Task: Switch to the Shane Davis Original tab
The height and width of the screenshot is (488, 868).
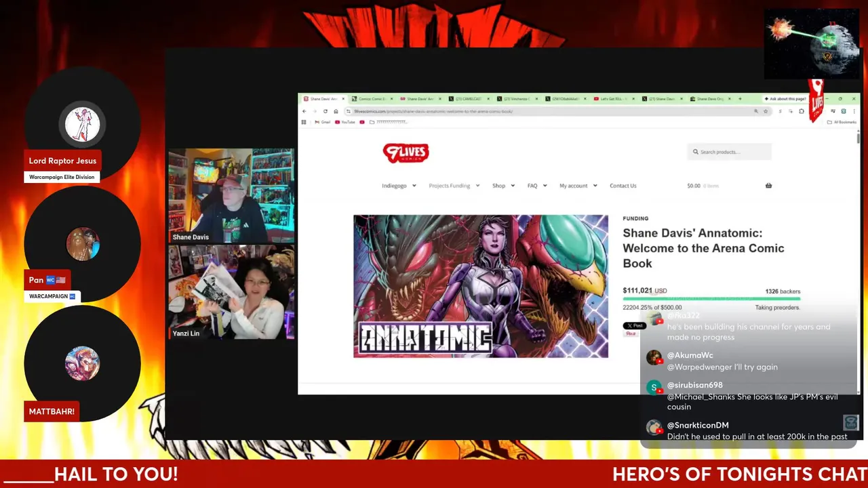Action: click(x=711, y=99)
